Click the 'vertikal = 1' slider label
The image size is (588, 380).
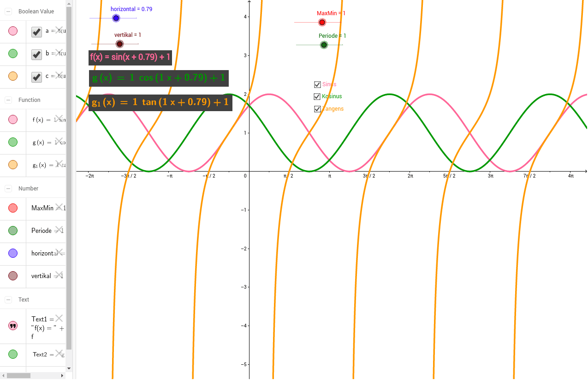[x=128, y=35]
